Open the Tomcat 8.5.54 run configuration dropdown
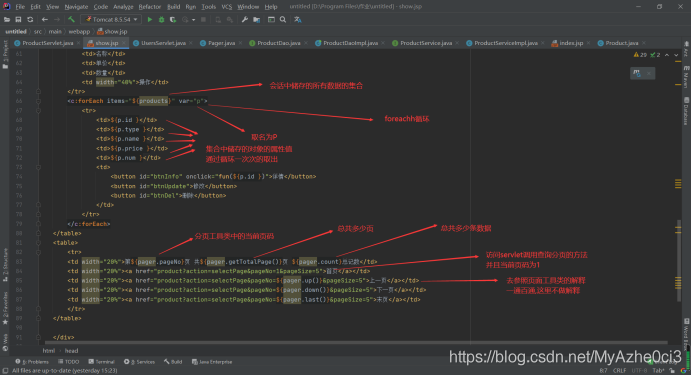Viewport: 692px width, 376px height. click(x=111, y=19)
